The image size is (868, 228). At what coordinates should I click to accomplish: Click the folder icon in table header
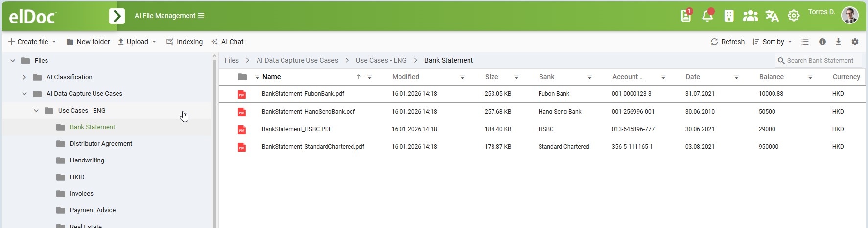[242, 77]
